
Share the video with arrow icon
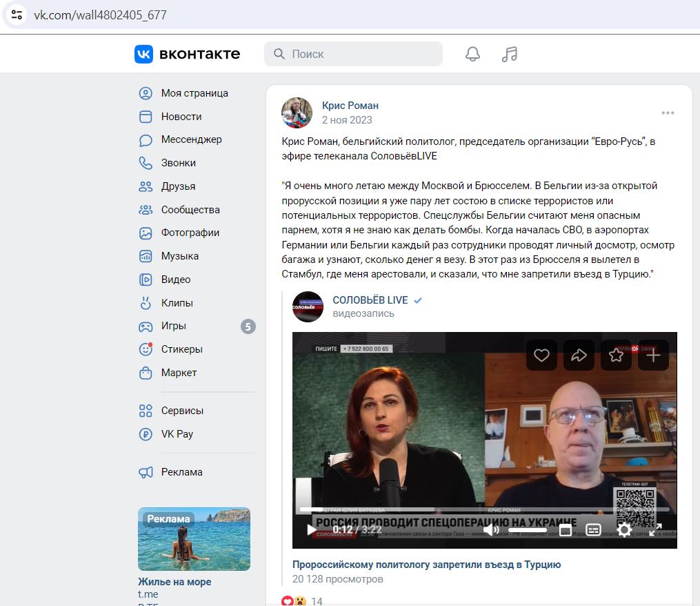coord(579,355)
